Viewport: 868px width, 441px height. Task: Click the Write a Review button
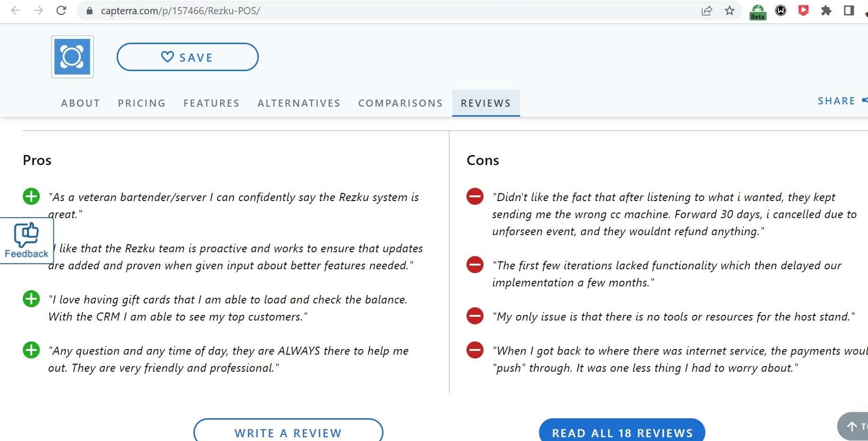click(288, 431)
